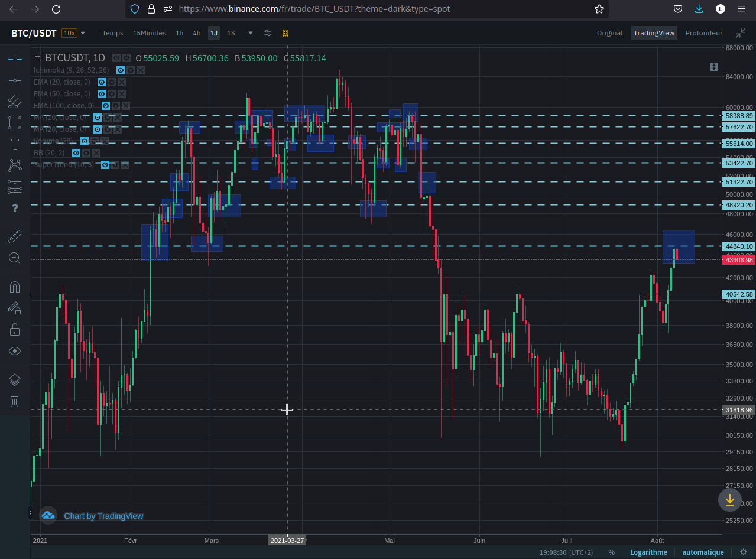Hide the Ichimoku indicator
Image resolution: width=756 pixels, height=559 pixels.
point(120,70)
